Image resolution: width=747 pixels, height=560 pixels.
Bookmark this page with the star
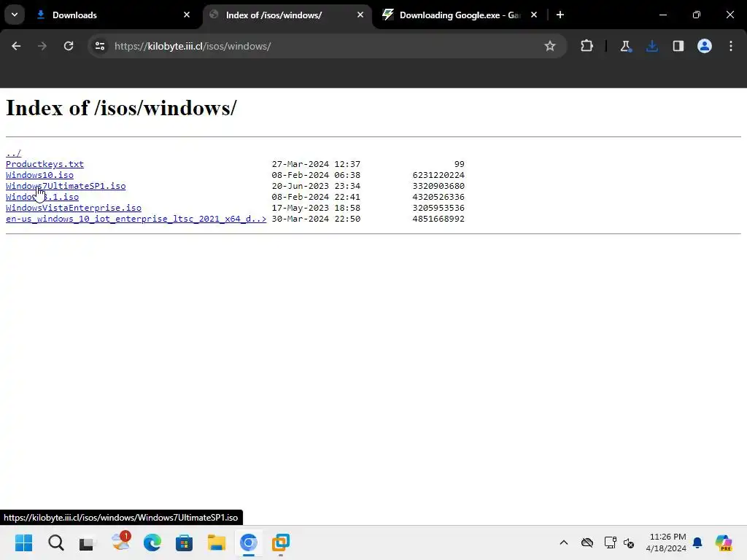[x=550, y=46]
